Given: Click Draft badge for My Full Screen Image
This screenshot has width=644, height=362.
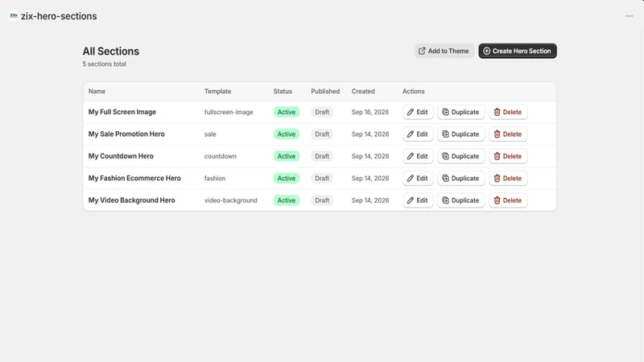Looking at the screenshot, I should click(322, 112).
